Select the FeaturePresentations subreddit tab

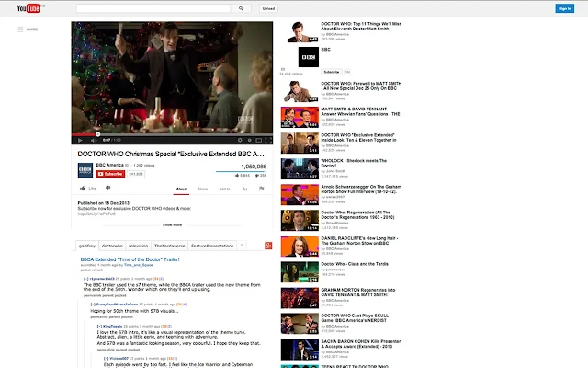[212, 246]
